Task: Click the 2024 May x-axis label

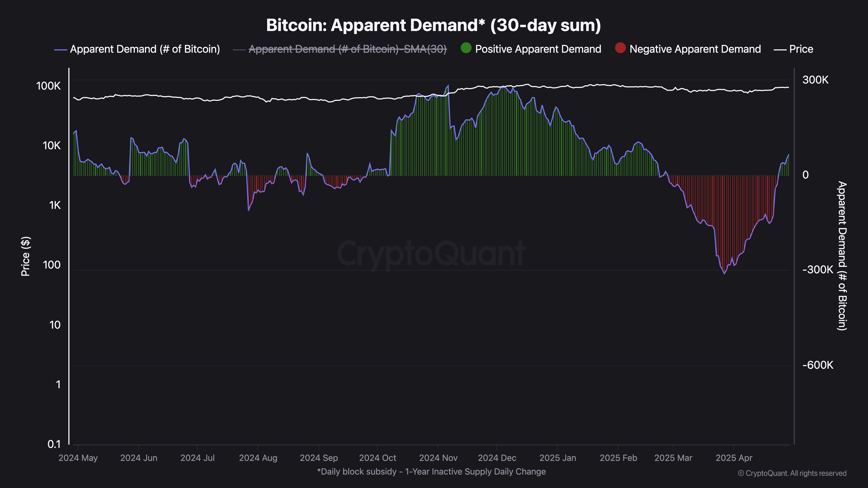Action: pyautogui.click(x=78, y=458)
